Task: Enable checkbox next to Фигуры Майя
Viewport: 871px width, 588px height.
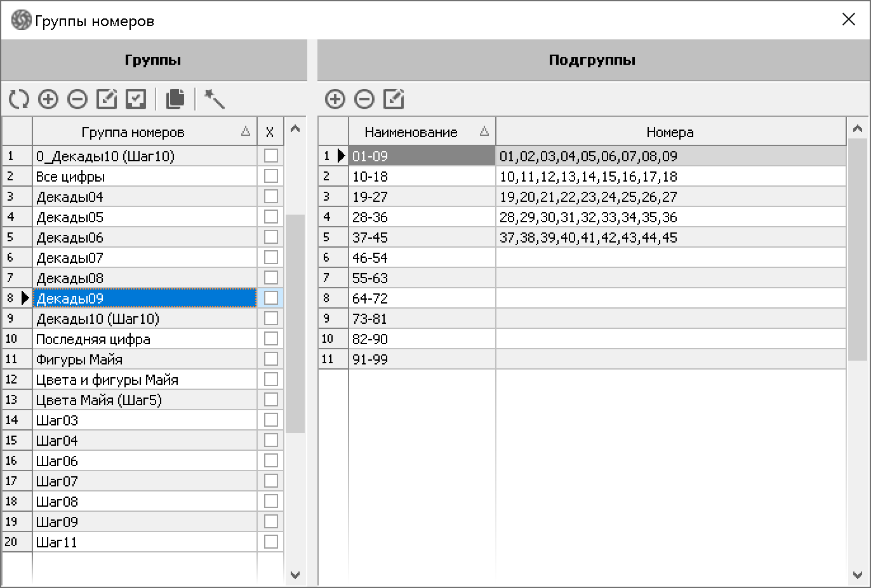Action: point(271,359)
